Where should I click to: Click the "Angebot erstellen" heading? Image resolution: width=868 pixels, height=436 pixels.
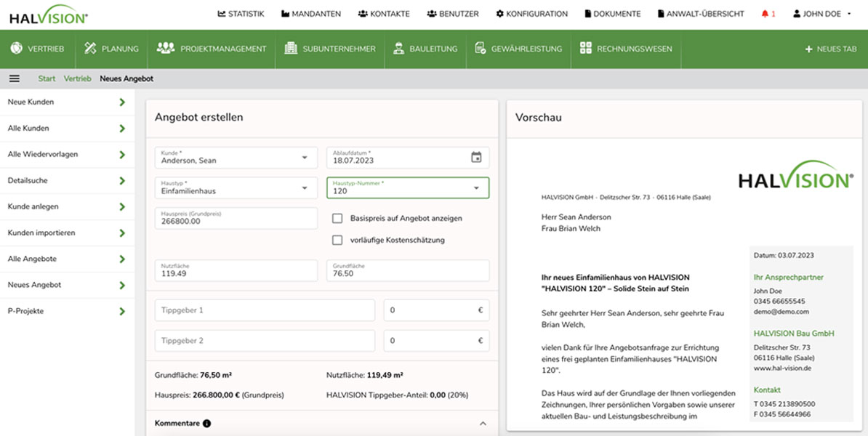198,117
